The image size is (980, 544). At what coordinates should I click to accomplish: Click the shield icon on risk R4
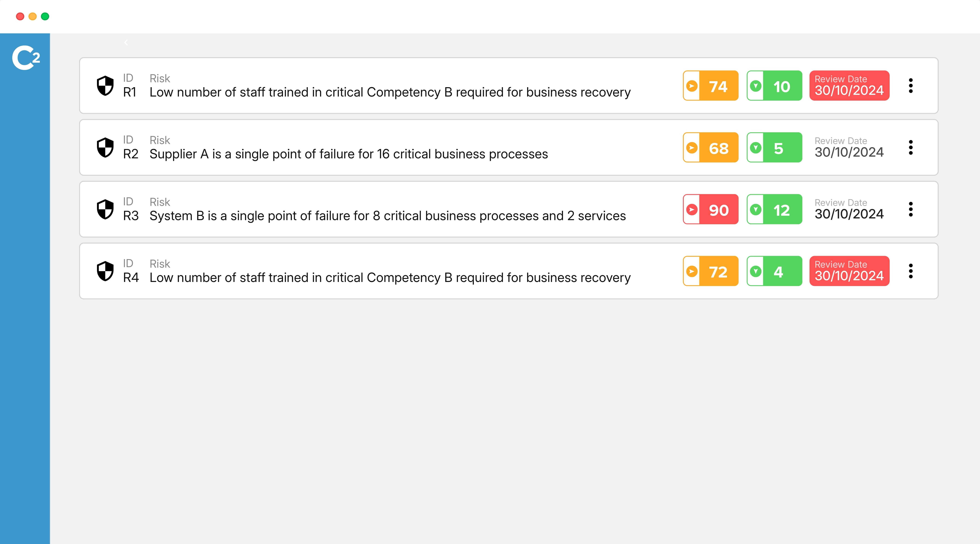105,271
